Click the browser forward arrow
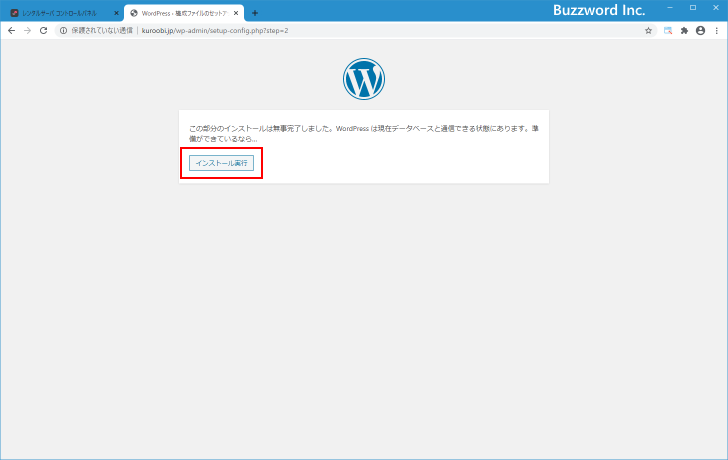 pyautogui.click(x=27, y=31)
